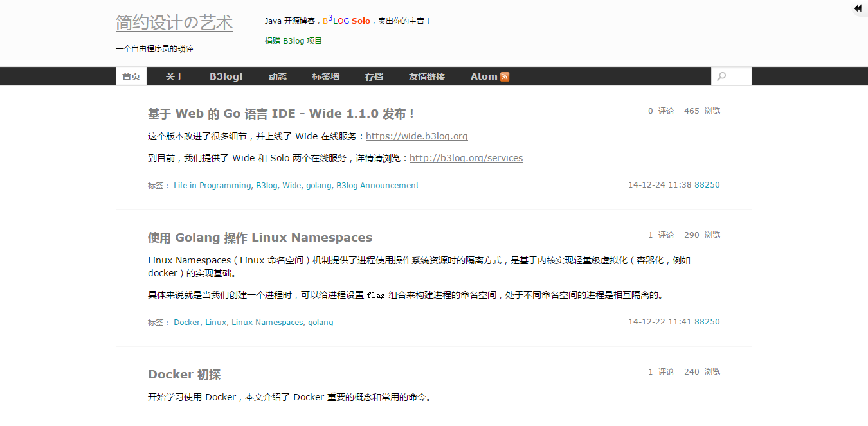868x426 pixels.
Task: Follow the http://b3log.org/services link
Action: coord(466,158)
